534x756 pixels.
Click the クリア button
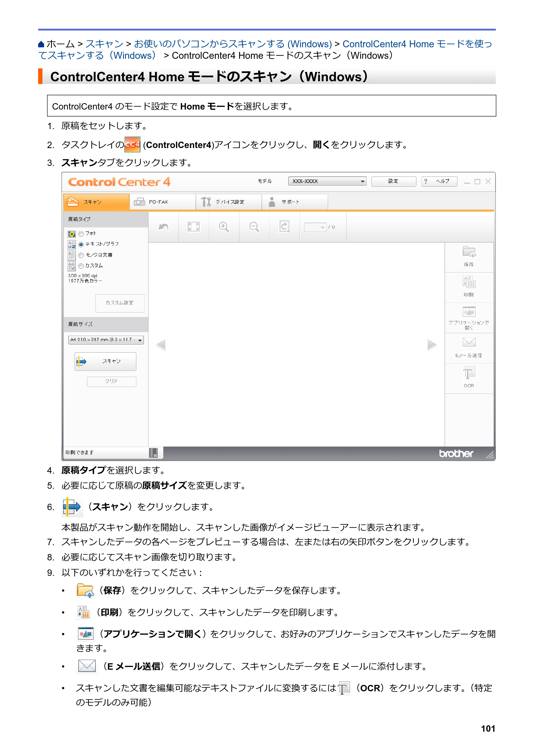pyautogui.click(x=112, y=381)
